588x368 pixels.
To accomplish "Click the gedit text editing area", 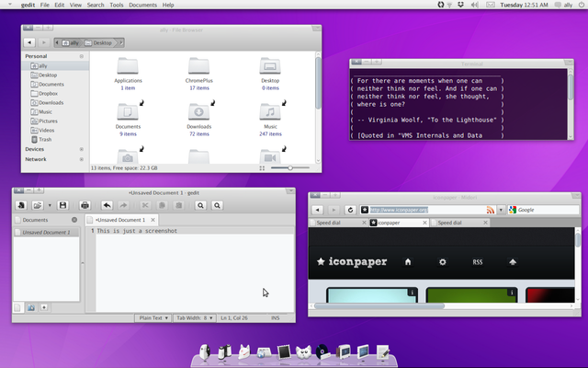I will (195, 270).
